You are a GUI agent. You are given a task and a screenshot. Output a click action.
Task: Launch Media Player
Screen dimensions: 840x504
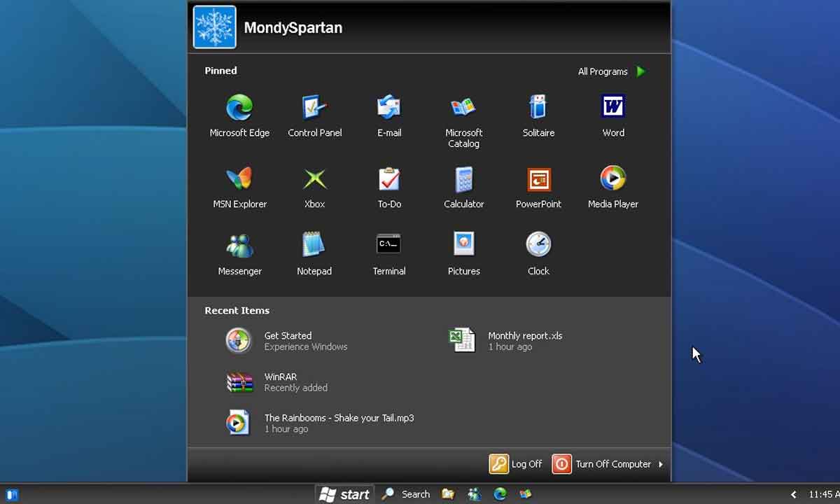[x=612, y=182]
